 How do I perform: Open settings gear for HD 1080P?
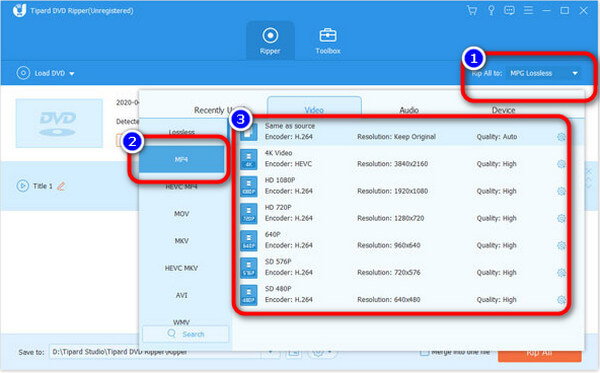pyautogui.click(x=561, y=191)
